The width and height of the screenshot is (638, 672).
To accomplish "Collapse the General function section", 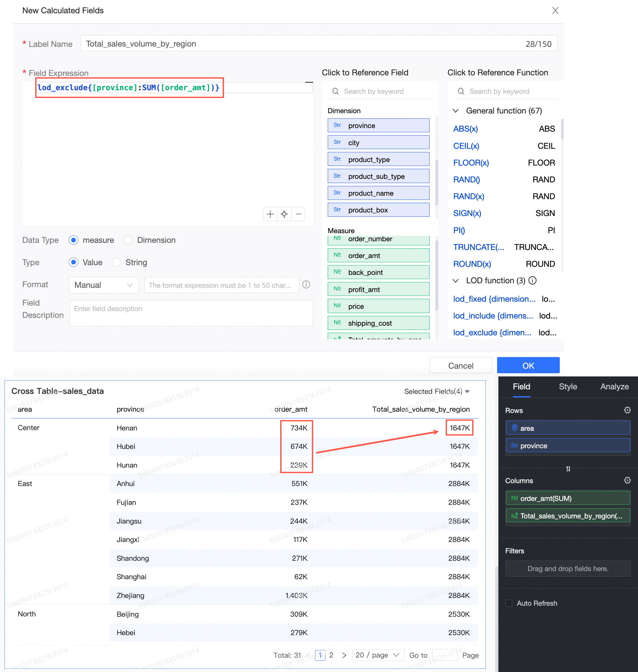I will tap(456, 111).
